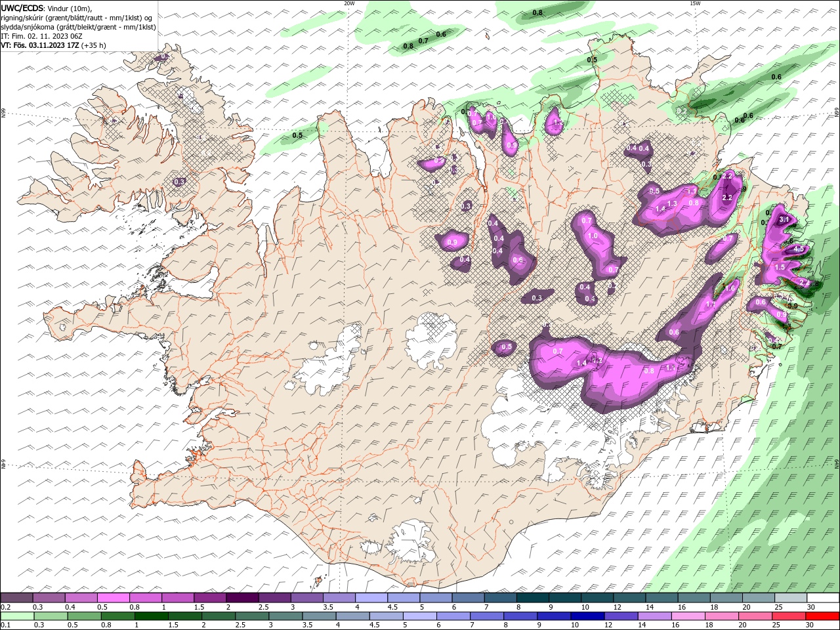The width and height of the screenshot is (840, 630).
Task: Click the snow legend swatch labeled 3
Action: point(306,598)
